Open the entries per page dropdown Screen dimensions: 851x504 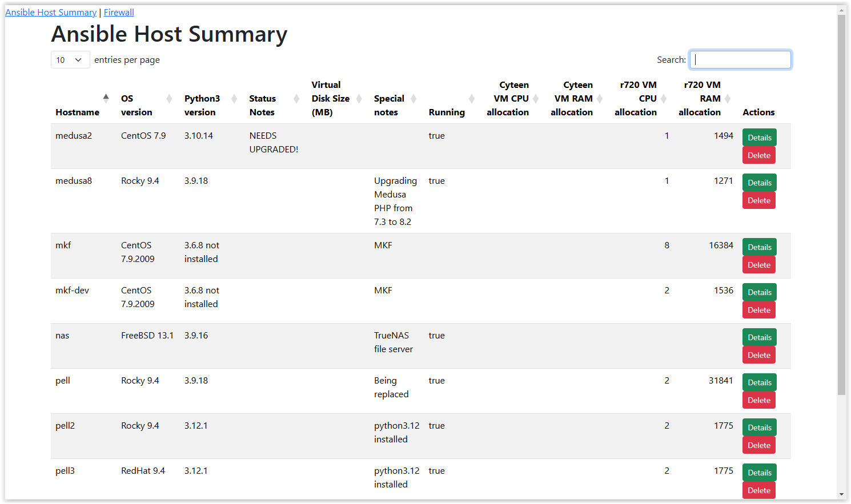coord(70,60)
